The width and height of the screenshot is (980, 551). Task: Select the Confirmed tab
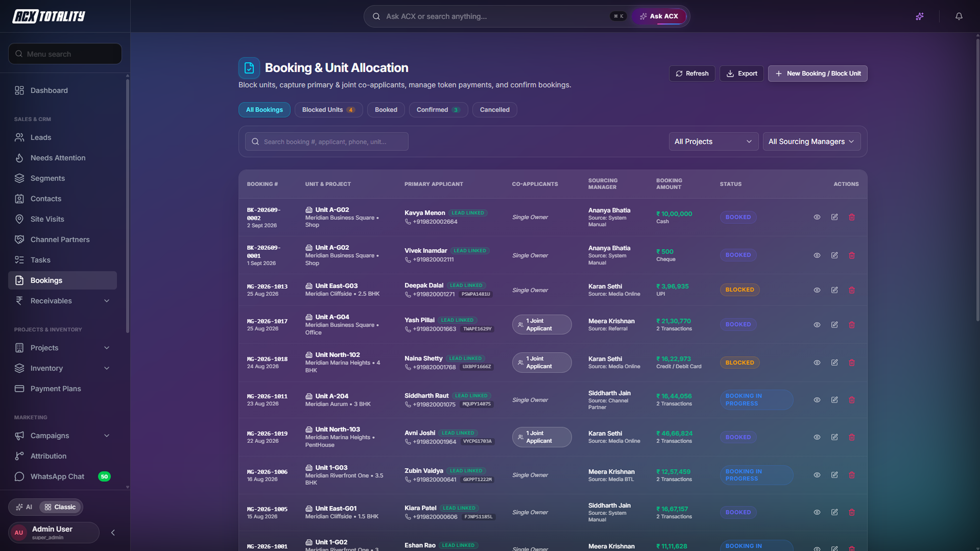pos(438,110)
